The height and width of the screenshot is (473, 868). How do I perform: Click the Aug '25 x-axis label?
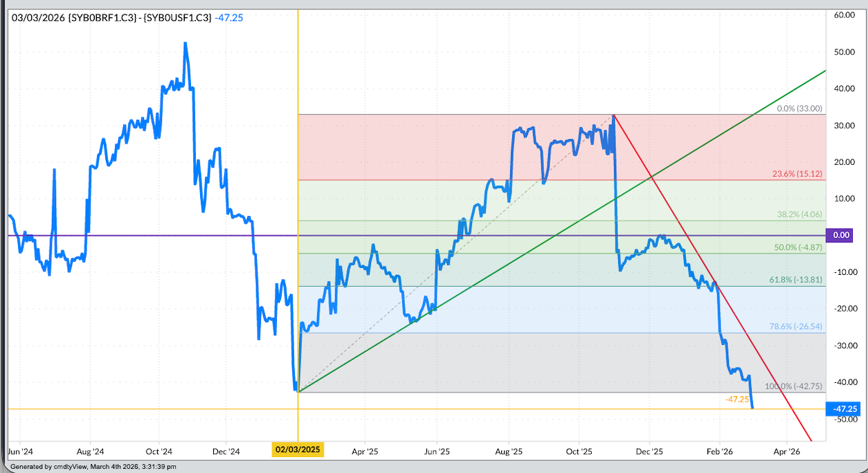[x=509, y=451]
